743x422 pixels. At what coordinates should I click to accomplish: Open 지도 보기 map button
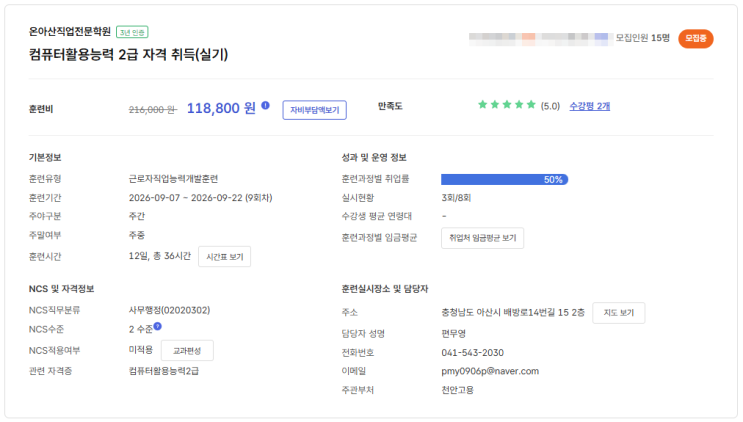(x=618, y=313)
